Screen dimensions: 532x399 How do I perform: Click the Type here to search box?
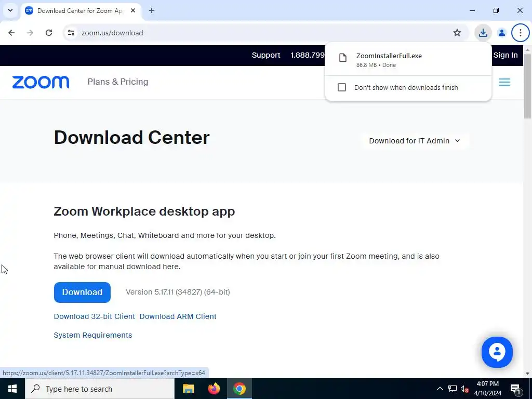point(100,389)
